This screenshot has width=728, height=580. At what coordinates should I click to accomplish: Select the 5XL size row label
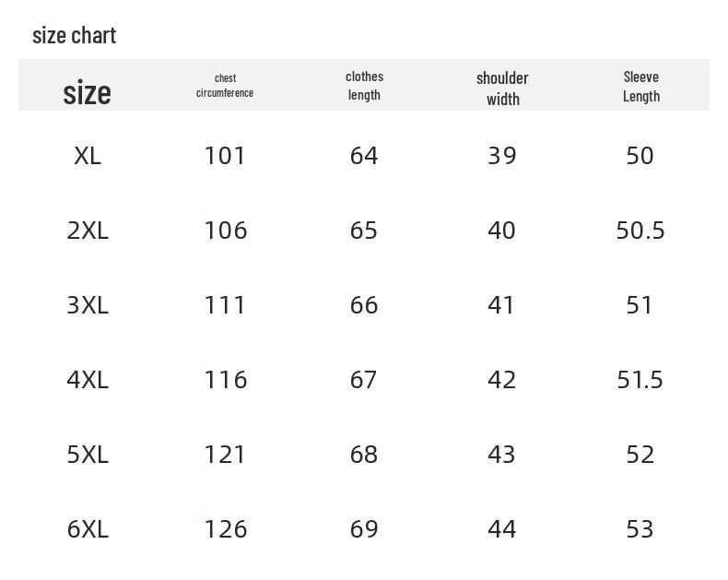[88, 455]
